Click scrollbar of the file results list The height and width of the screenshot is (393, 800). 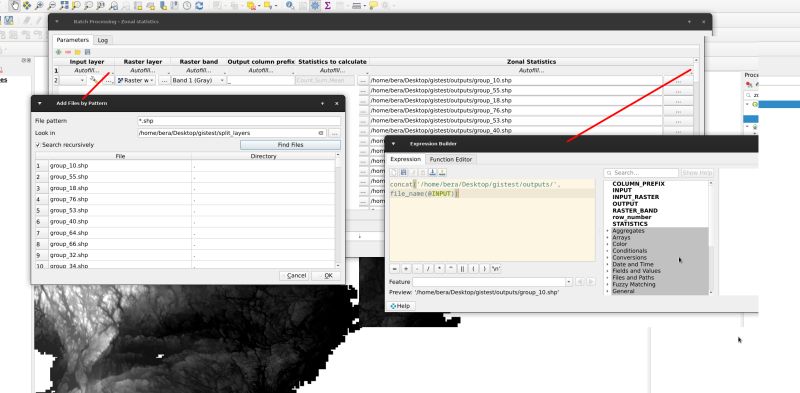click(x=338, y=209)
